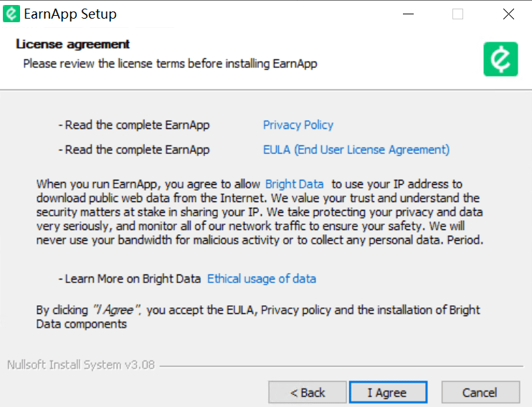Go back with the Back button
This screenshot has width=532, height=407.
pos(307,392)
